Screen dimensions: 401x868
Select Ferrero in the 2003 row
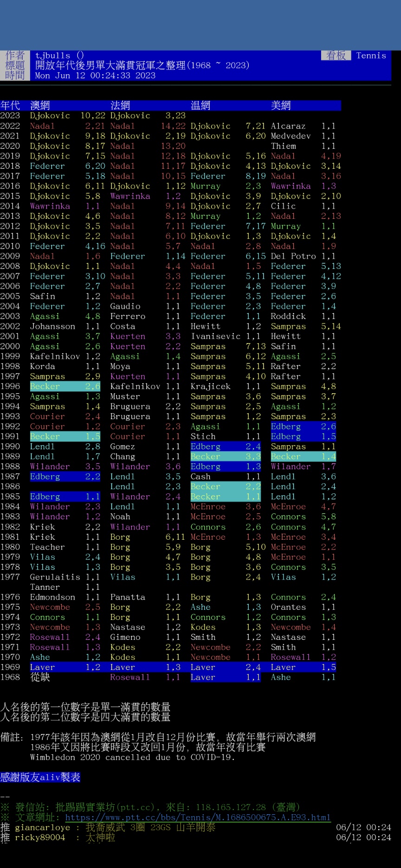tap(128, 316)
